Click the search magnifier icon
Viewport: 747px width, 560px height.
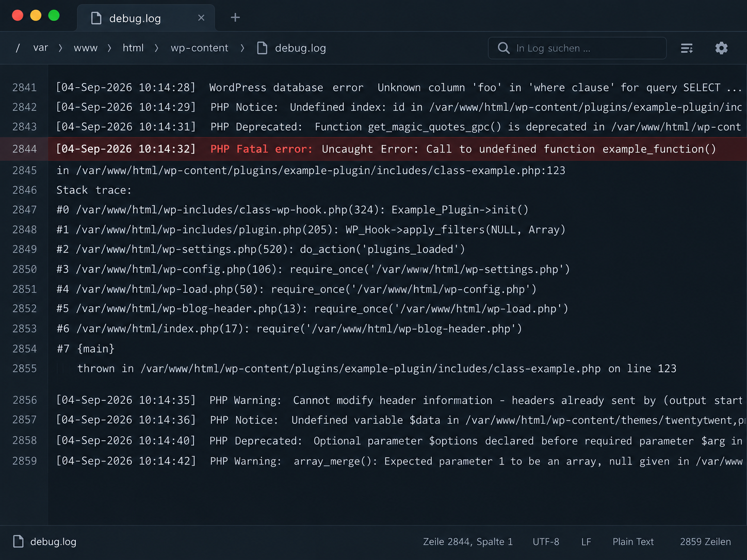[x=504, y=48]
